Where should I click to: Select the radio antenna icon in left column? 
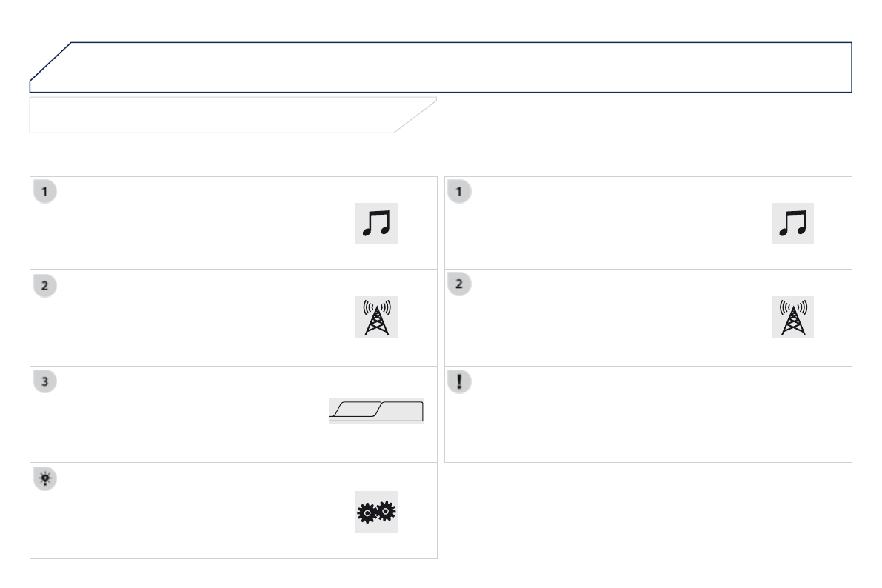(x=377, y=318)
